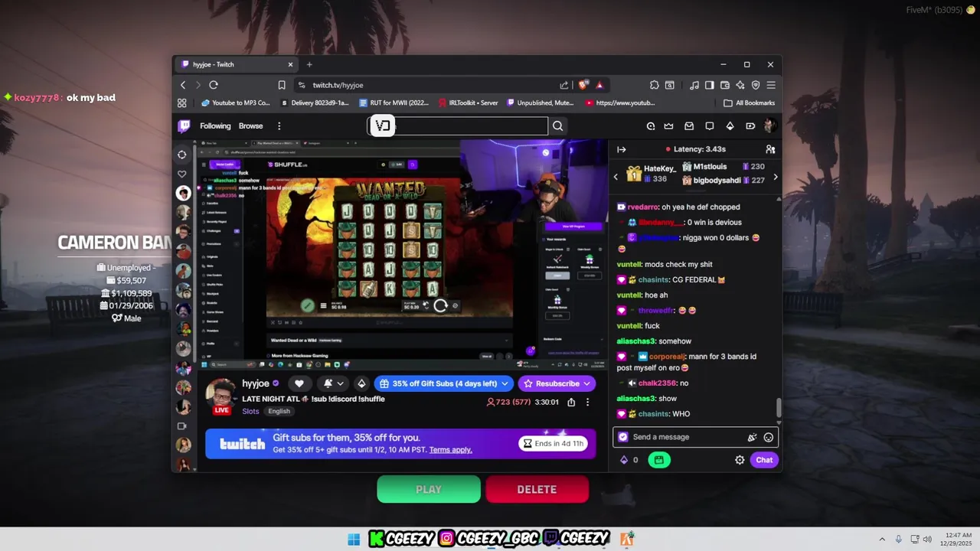
Task: Share the stream with the share icon
Action: 571,402
